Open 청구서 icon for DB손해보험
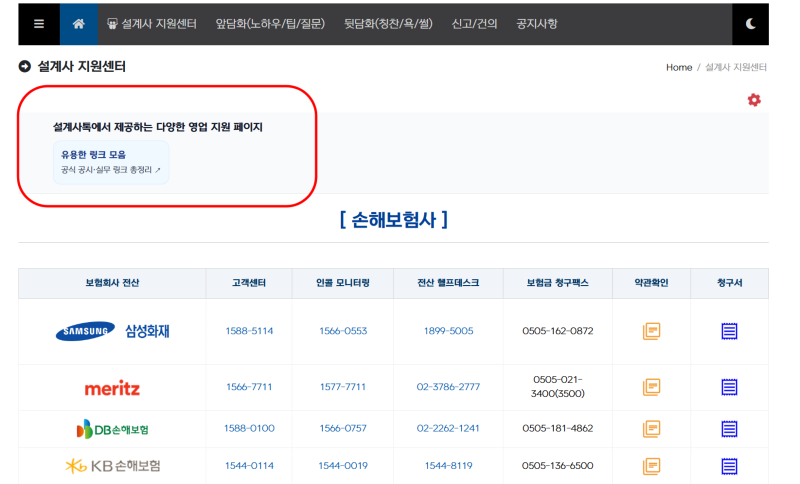Image resolution: width=800 pixels, height=484 pixels. [x=729, y=429]
